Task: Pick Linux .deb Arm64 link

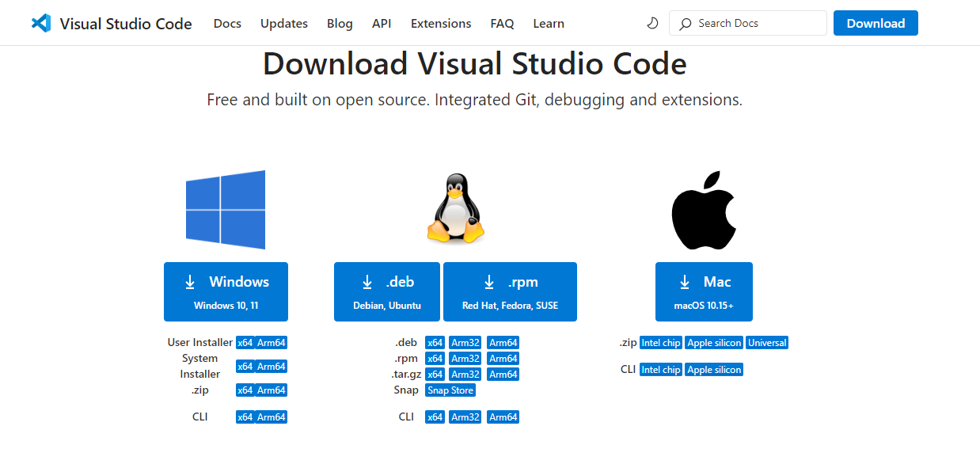Action: [x=503, y=343]
